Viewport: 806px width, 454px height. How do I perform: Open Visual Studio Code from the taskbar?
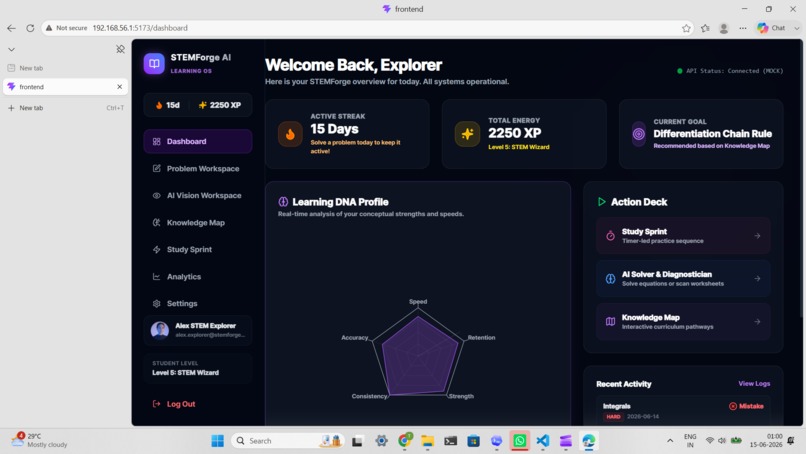click(543, 441)
